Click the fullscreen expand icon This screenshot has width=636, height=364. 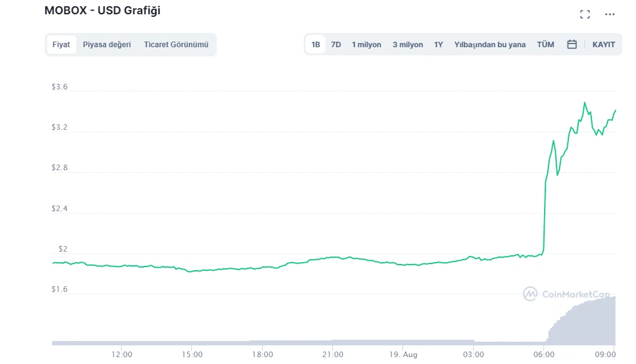coord(584,14)
